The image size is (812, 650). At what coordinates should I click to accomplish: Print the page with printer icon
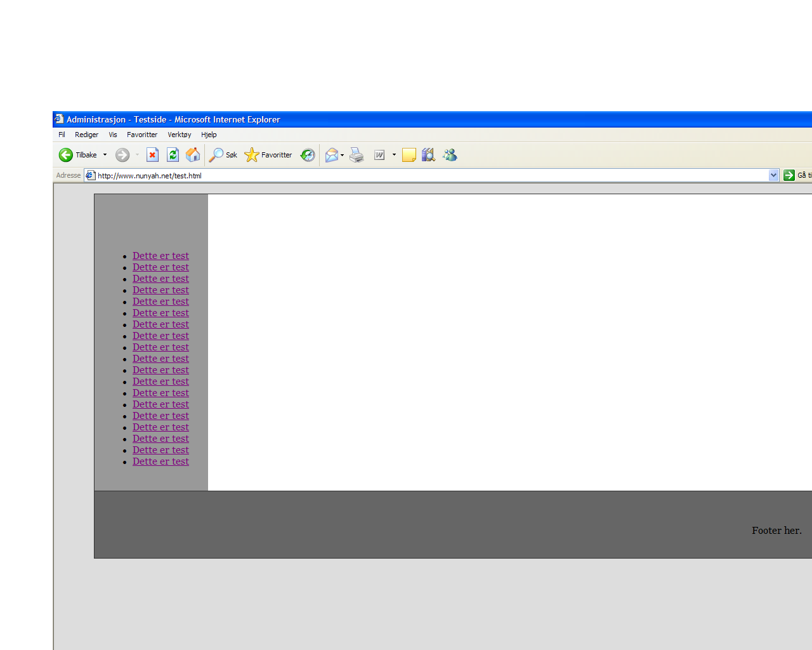click(x=357, y=155)
